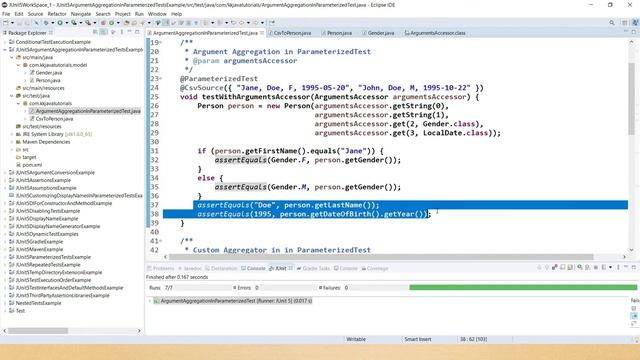640x360 pixels.
Task: Expand the JRE System Library node
Action: [12, 134]
